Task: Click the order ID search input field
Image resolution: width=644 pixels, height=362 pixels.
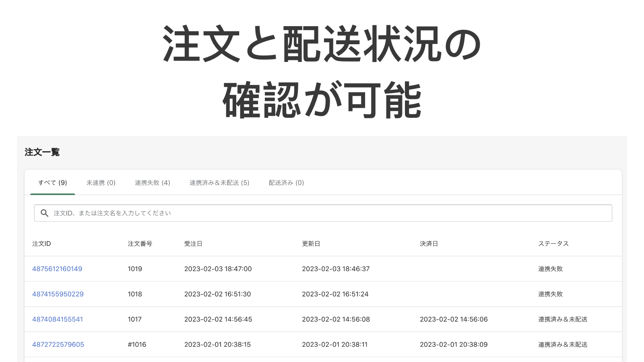Action: click(282, 213)
